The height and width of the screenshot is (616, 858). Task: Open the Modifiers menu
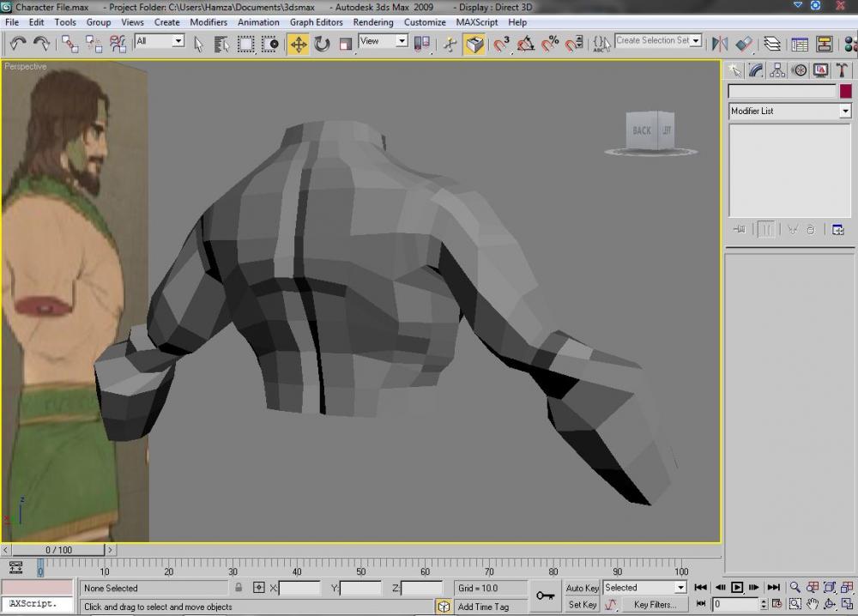click(x=208, y=22)
